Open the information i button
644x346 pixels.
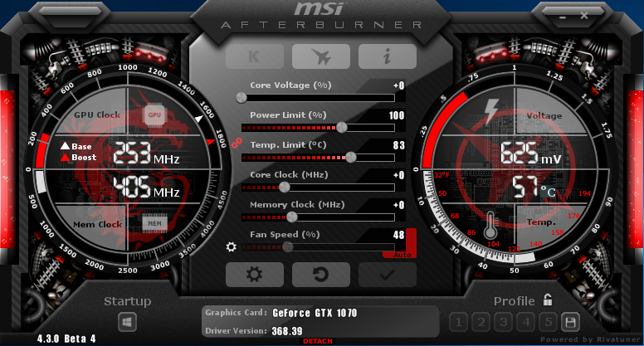387,56
